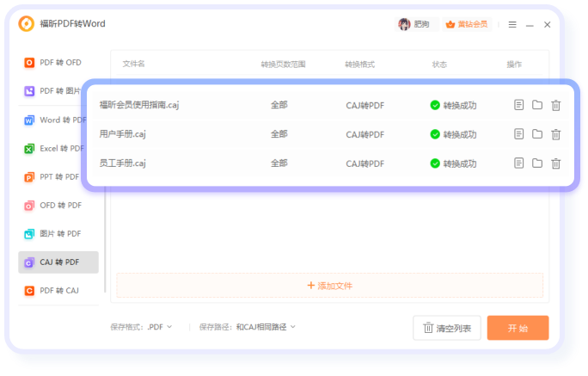This screenshot has height=376, width=588.
Task: Click the 文件名 column header
Action: click(x=133, y=64)
